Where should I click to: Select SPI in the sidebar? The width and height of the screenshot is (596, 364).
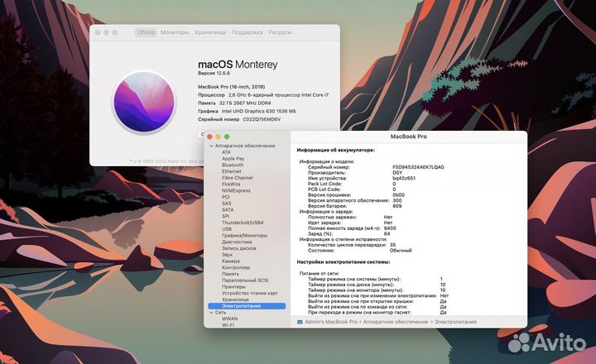225,216
